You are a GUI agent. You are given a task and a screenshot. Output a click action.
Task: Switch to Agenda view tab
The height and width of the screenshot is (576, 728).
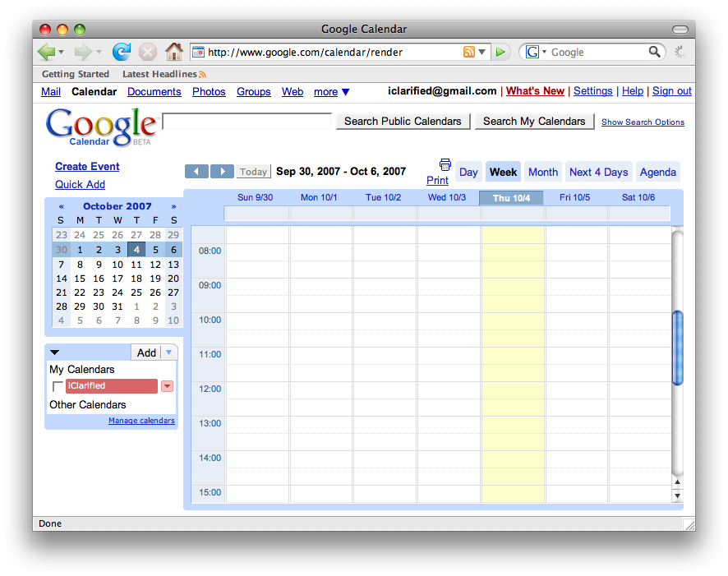(657, 172)
